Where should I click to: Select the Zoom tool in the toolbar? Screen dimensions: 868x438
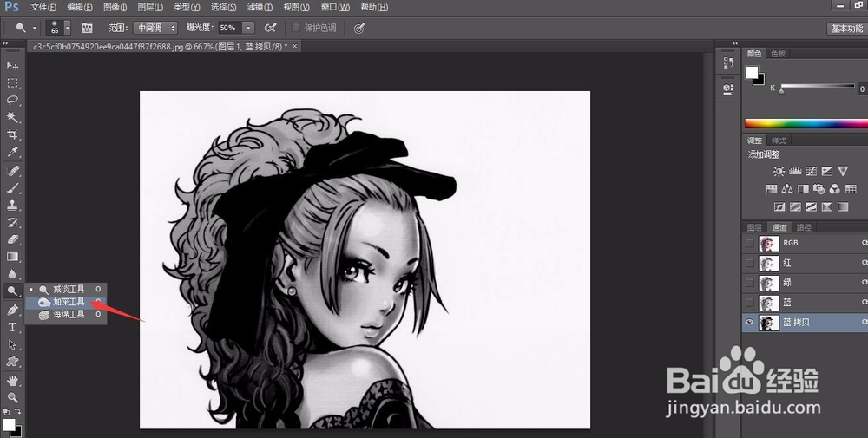click(12, 397)
